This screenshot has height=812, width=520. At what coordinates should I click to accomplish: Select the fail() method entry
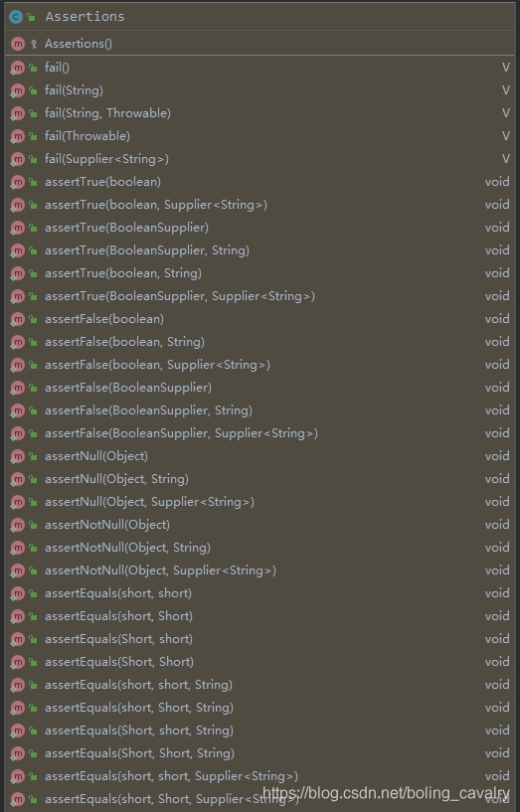[x=260, y=68]
